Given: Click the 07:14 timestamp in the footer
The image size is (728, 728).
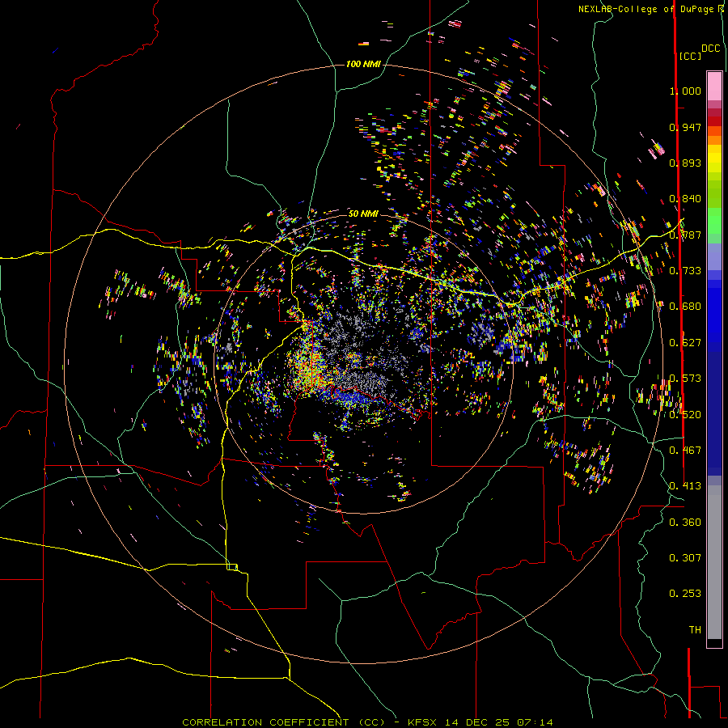Looking at the screenshot, I should tap(533, 722).
